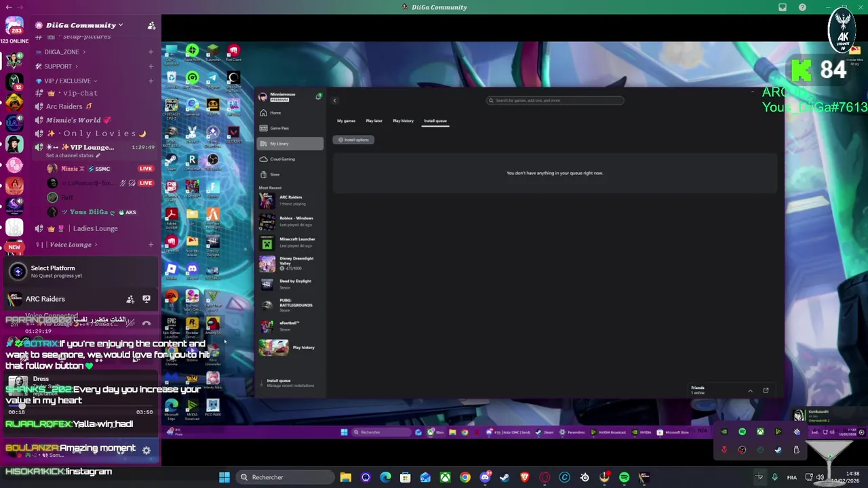Click the Install options button
The width and height of the screenshot is (868, 488).
click(x=353, y=140)
